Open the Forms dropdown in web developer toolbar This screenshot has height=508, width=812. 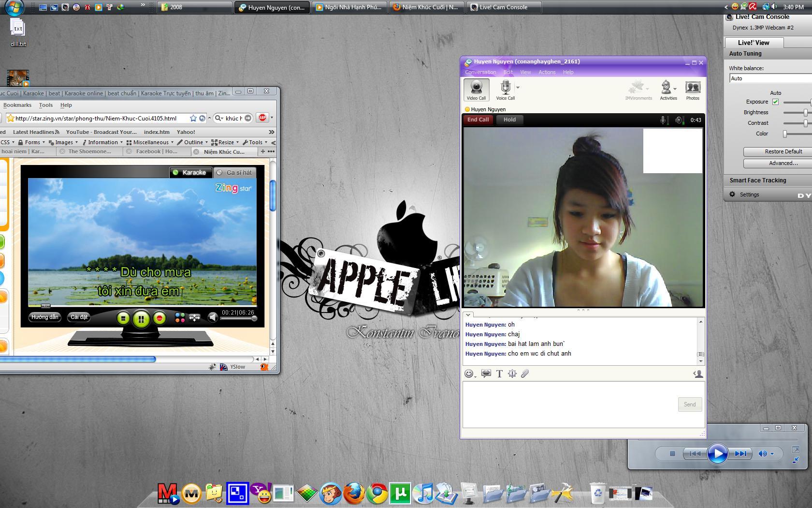[x=31, y=142]
